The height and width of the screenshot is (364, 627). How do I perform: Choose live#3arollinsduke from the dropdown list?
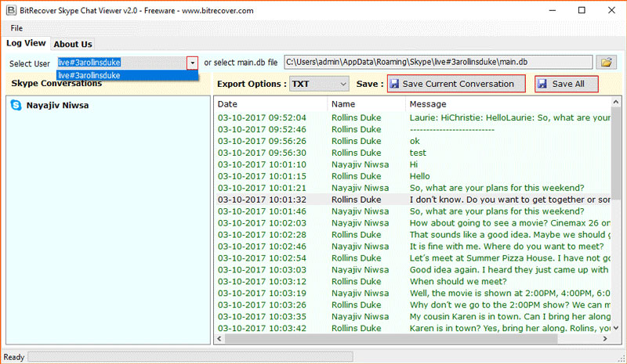127,75
